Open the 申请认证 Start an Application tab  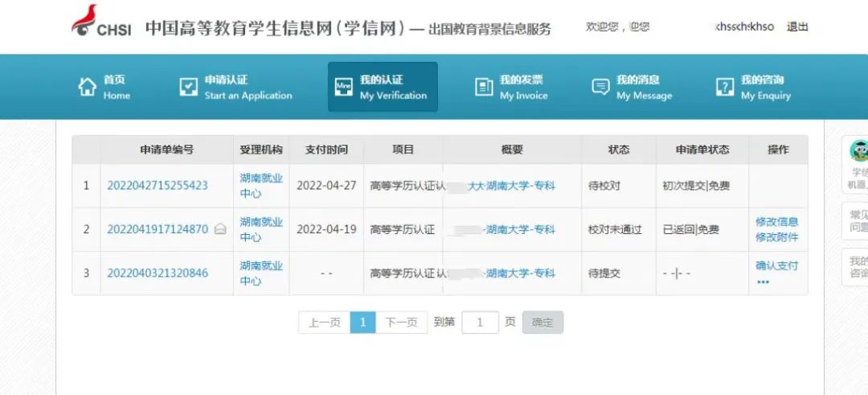(235, 87)
